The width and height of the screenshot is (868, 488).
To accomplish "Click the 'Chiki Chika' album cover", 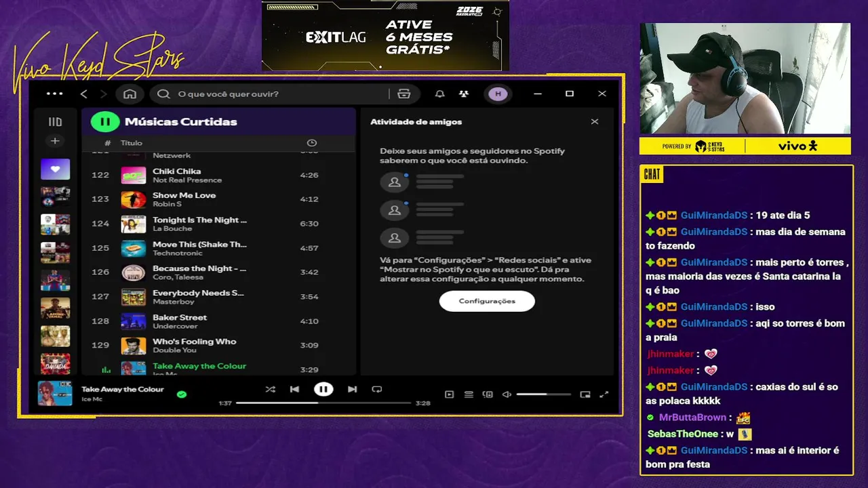I will point(134,176).
